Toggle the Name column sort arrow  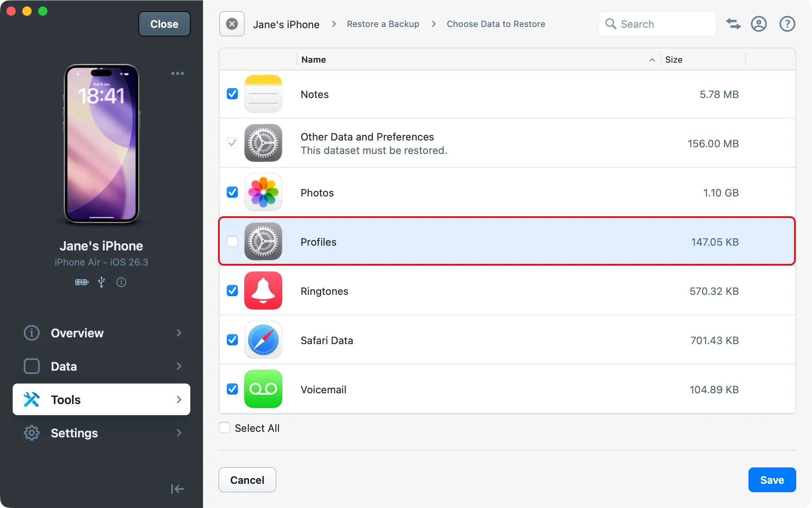[x=651, y=60]
